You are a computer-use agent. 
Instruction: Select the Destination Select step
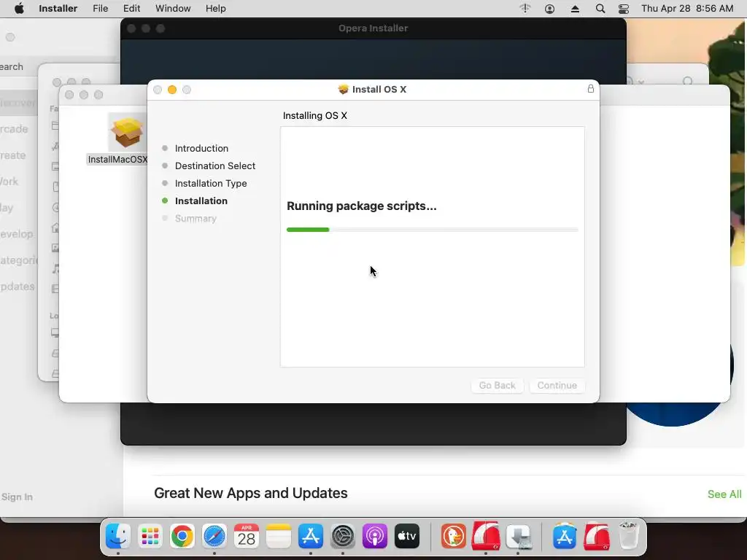point(215,166)
